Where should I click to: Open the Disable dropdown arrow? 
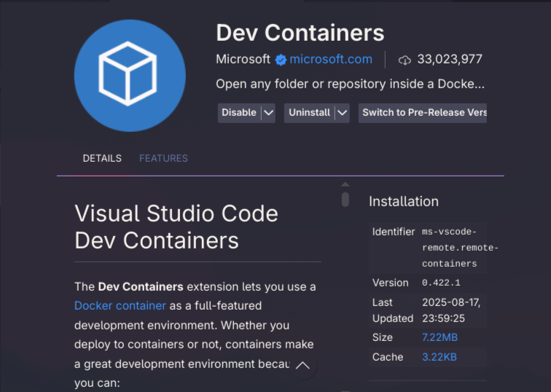click(268, 113)
